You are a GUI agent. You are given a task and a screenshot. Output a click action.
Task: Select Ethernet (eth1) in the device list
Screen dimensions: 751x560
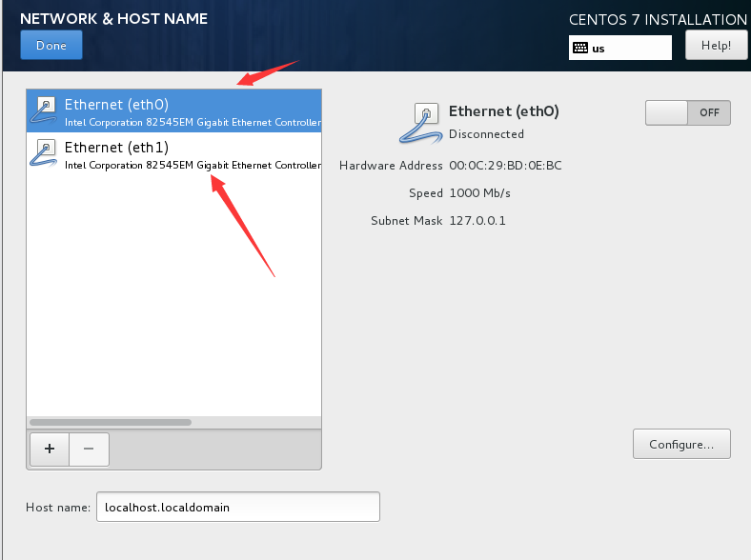tap(173, 154)
